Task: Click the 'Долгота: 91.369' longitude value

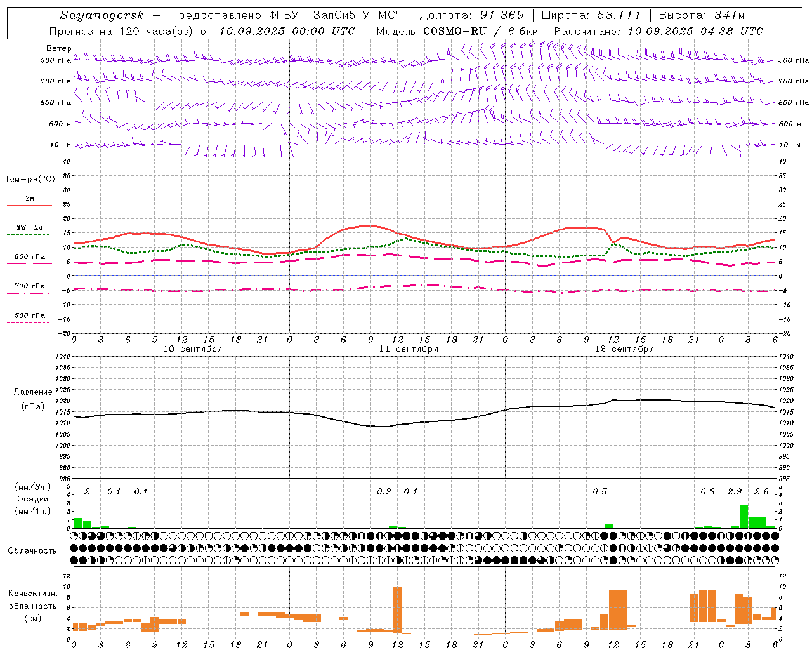Action: (472, 15)
